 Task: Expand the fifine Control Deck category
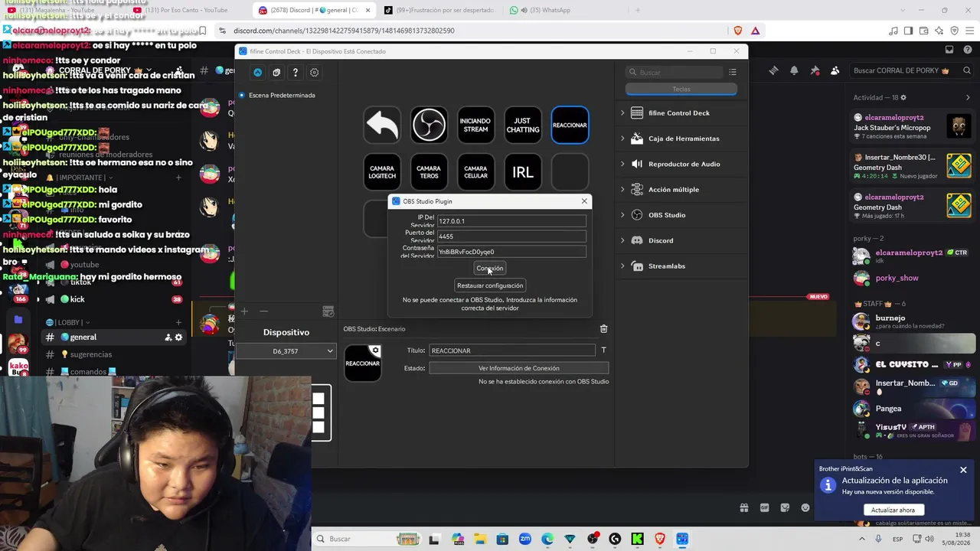(x=622, y=112)
